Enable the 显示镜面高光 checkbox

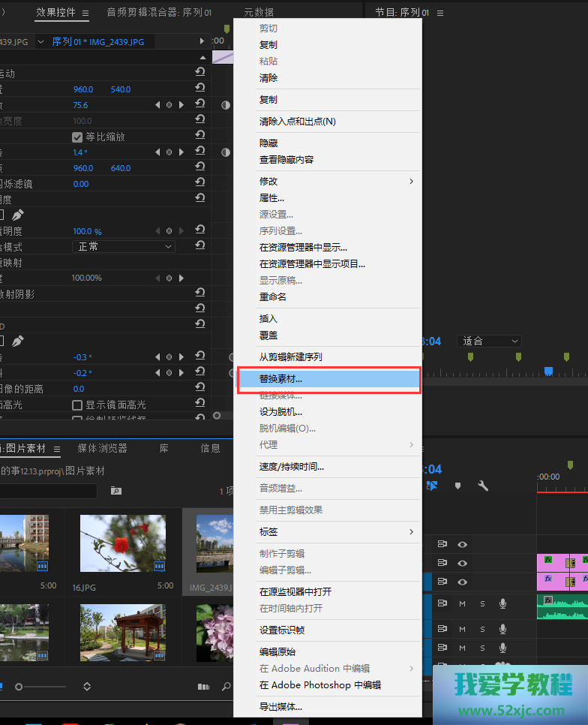click(x=76, y=405)
